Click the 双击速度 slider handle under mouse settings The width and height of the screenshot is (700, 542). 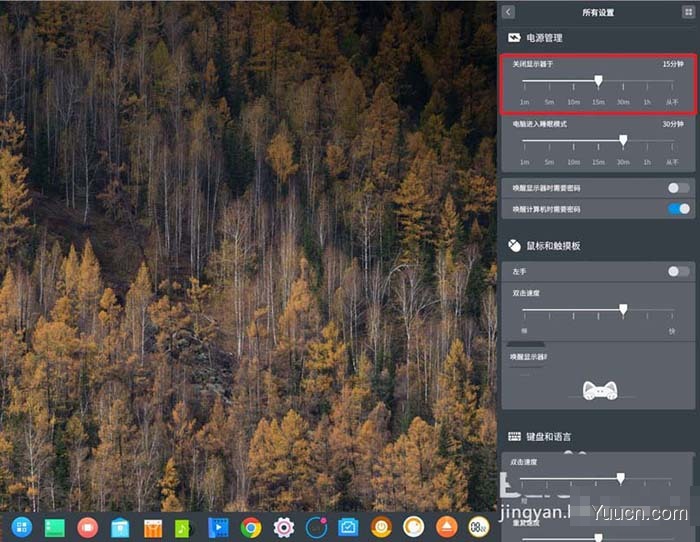point(623,309)
